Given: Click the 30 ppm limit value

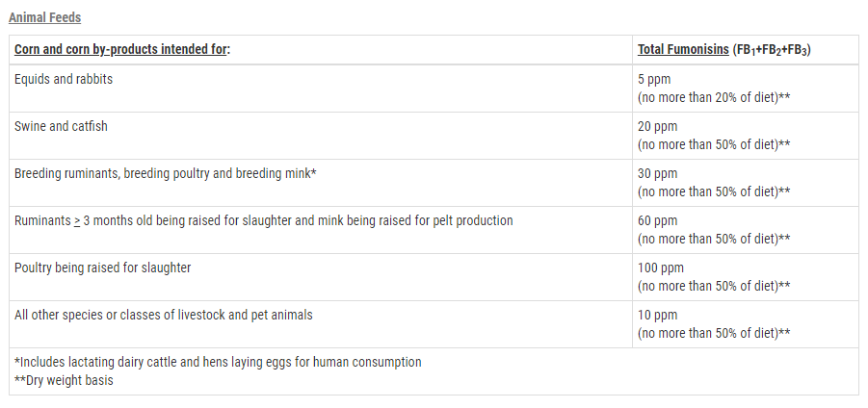Looking at the screenshot, I should (657, 173).
